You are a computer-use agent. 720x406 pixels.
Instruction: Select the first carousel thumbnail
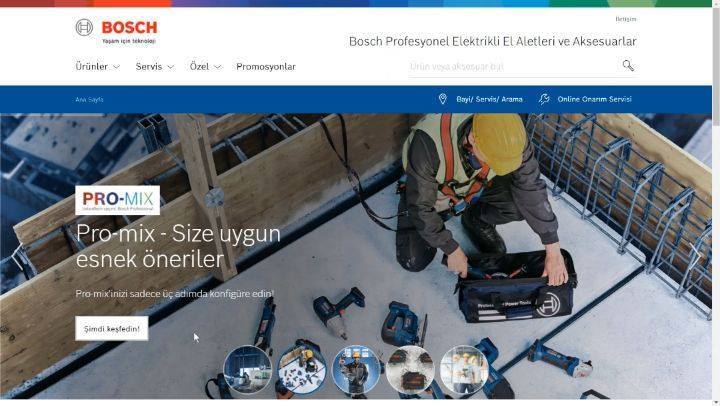248,370
